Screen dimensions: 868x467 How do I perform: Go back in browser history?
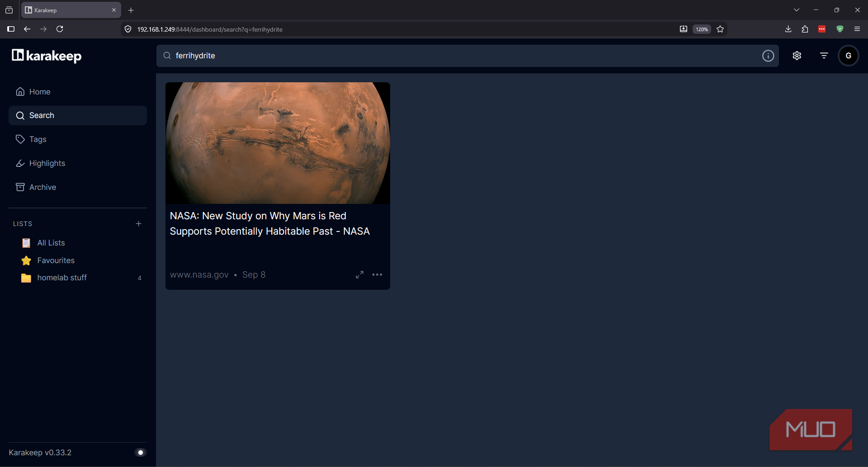tap(27, 29)
